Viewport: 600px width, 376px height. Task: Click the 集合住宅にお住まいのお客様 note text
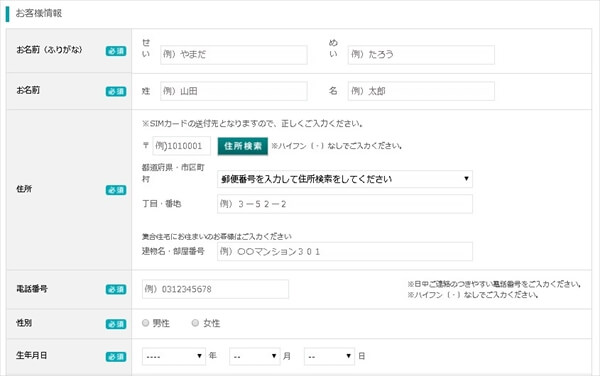tap(217, 236)
